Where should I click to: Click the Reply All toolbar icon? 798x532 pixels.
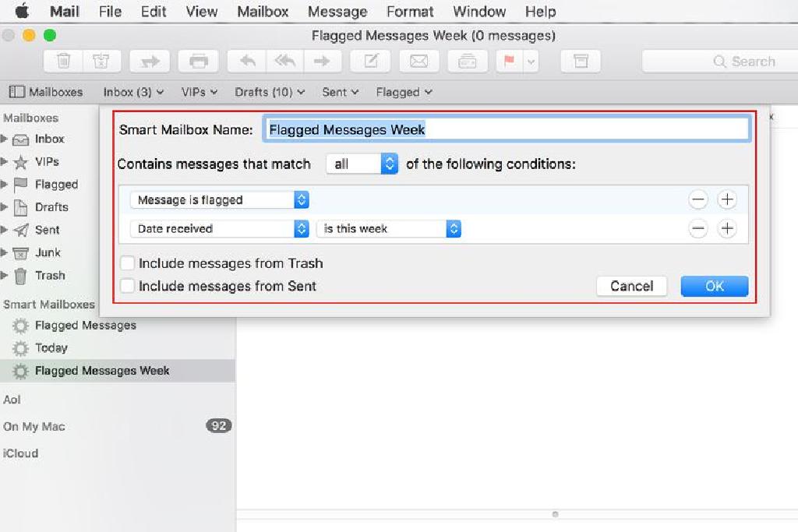pos(284,62)
